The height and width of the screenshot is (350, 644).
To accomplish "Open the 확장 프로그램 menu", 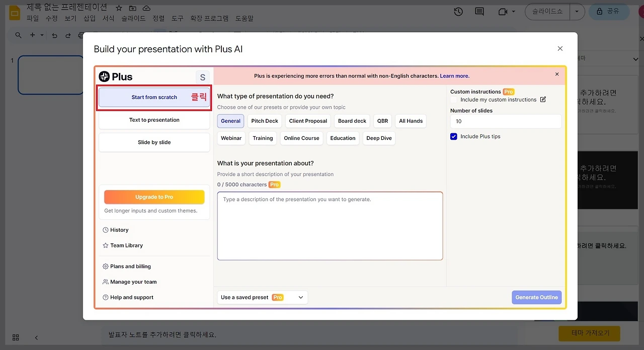I will pos(209,18).
